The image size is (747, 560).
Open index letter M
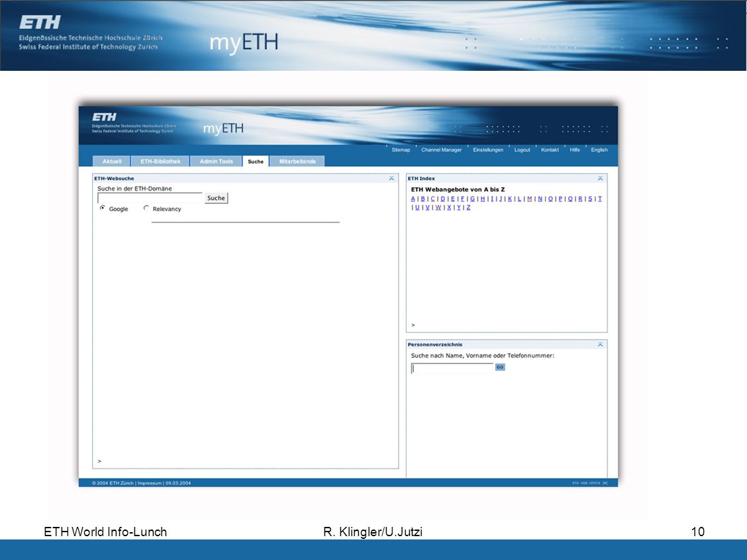[529, 199]
